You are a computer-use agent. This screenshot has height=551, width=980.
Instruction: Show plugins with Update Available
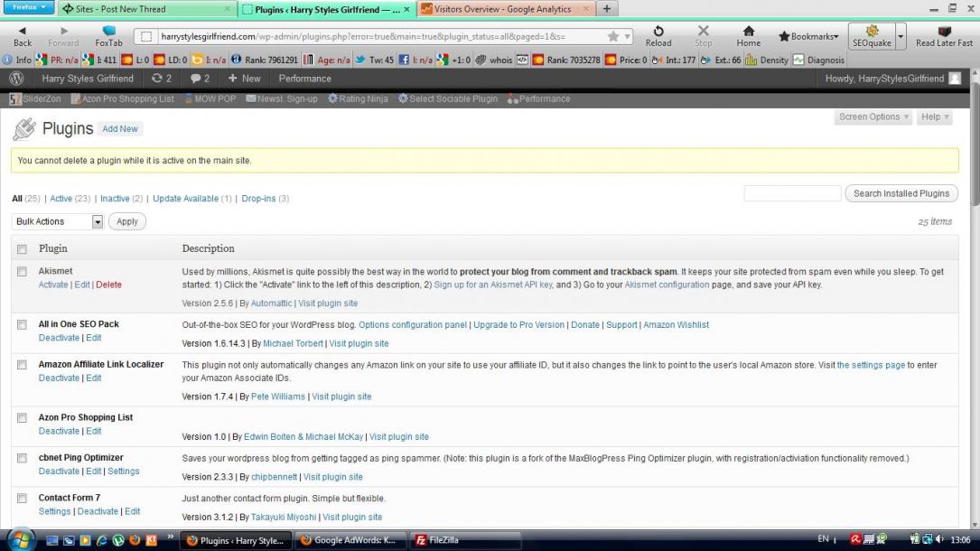point(186,199)
